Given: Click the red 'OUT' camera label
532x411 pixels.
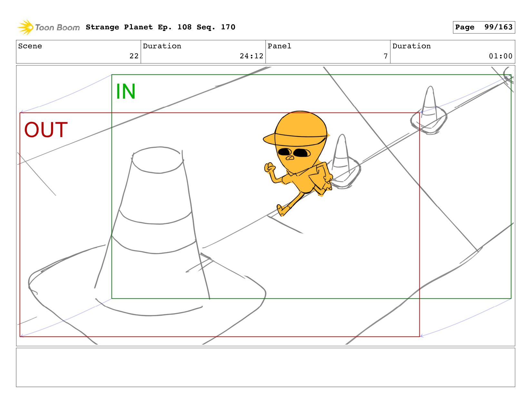Looking at the screenshot, I should tap(46, 130).
